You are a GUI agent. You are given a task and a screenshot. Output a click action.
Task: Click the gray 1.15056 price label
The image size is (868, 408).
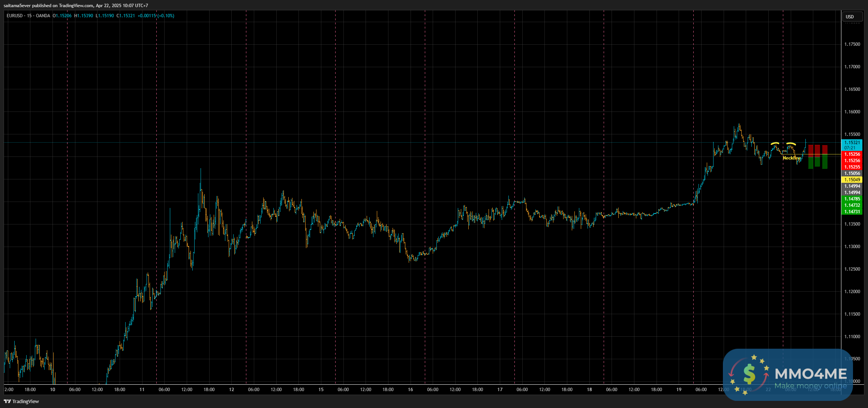click(852, 173)
